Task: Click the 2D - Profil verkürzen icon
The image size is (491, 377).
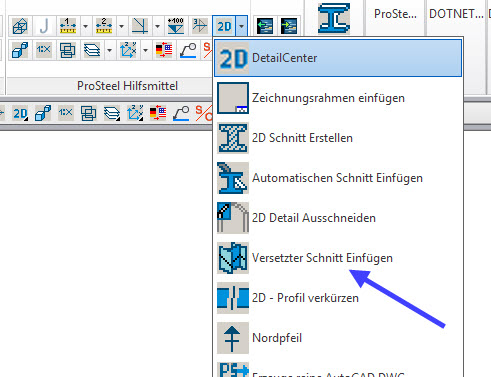Action: coord(233,298)
